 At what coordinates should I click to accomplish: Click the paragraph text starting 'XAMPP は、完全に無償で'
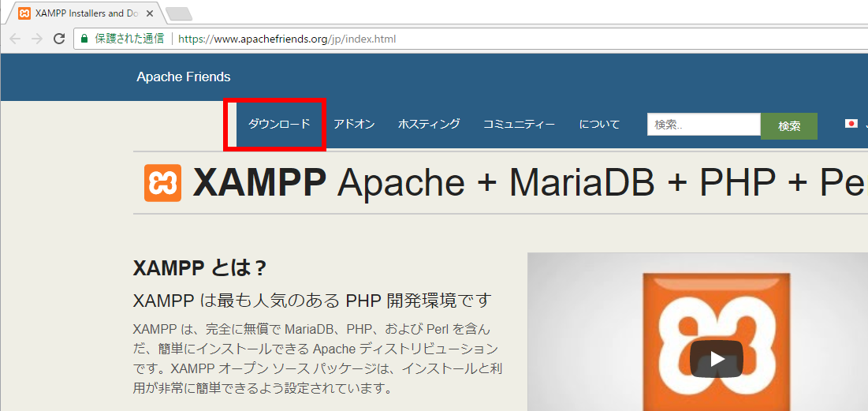coord(317,358)
